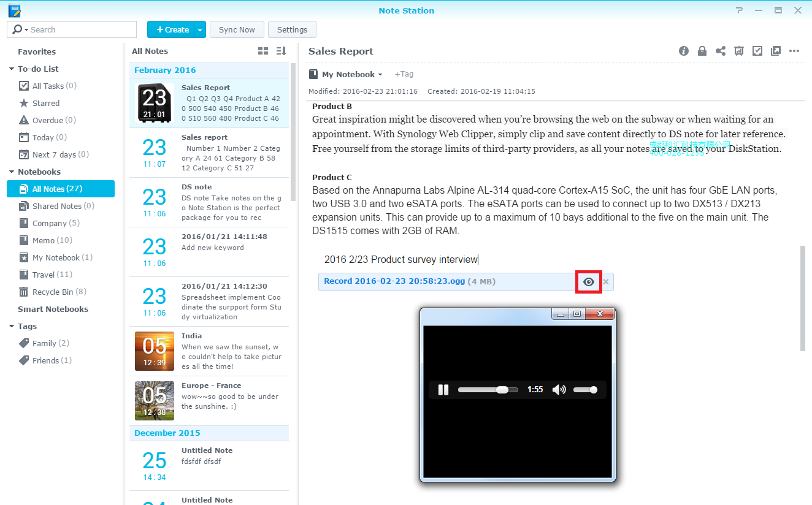Click the audio playback progress slider
This screenshot has height=505, width=812.
click(x=488, y=390)
